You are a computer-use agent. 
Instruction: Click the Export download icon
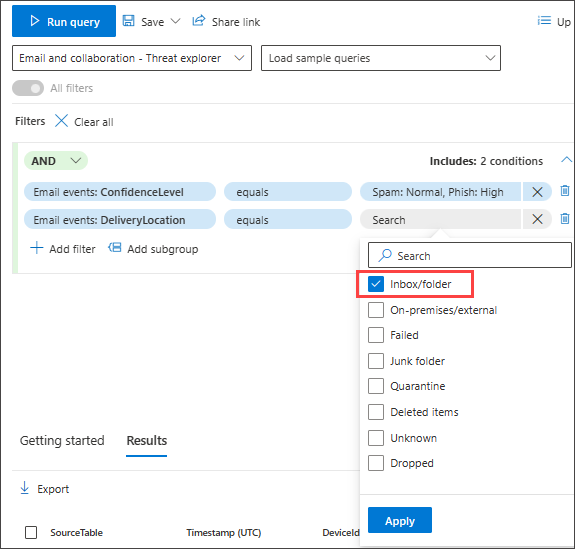tap(25, 488)
